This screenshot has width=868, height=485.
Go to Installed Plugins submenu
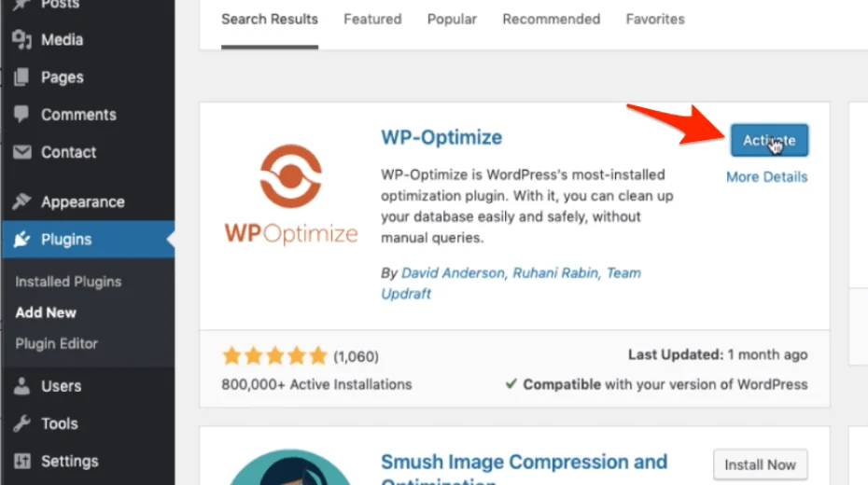click(68, 282)
